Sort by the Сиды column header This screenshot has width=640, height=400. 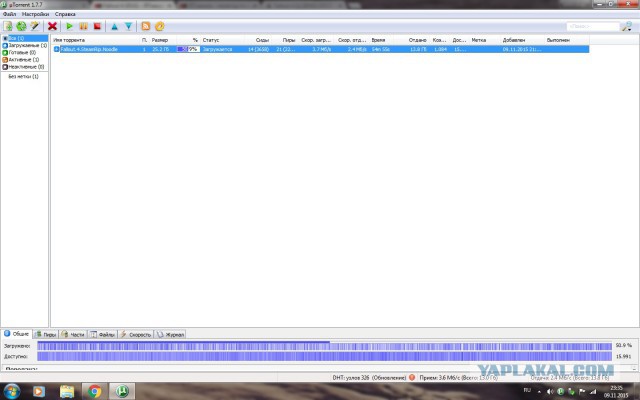[x=262, y=40]
